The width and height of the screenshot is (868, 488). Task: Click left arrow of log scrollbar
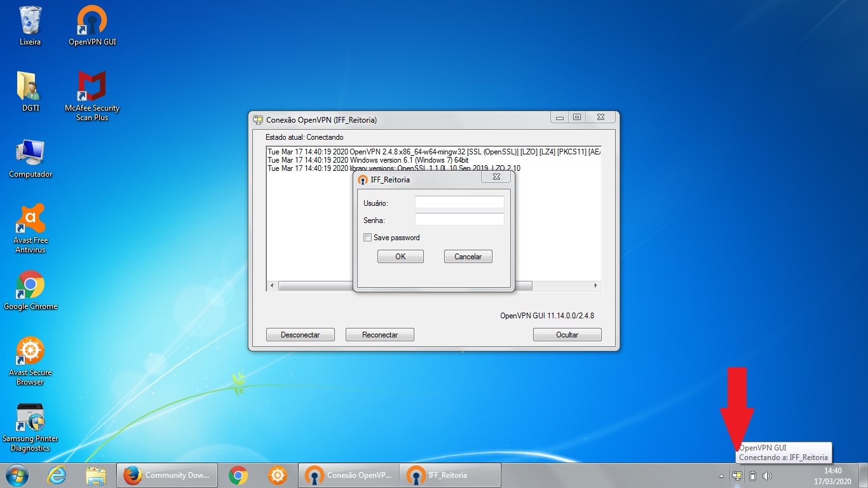pos(272,286)
